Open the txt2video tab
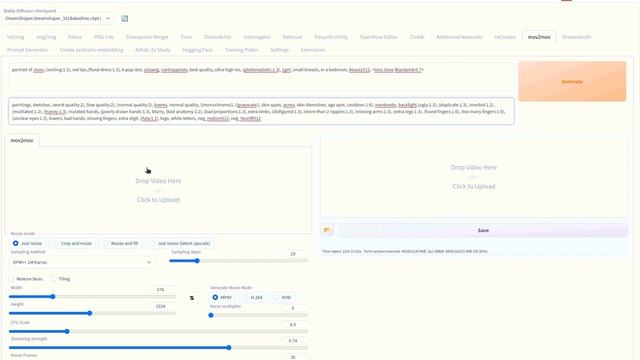Image resolution: width=640 pixels, height=360 pixels. 505,37
